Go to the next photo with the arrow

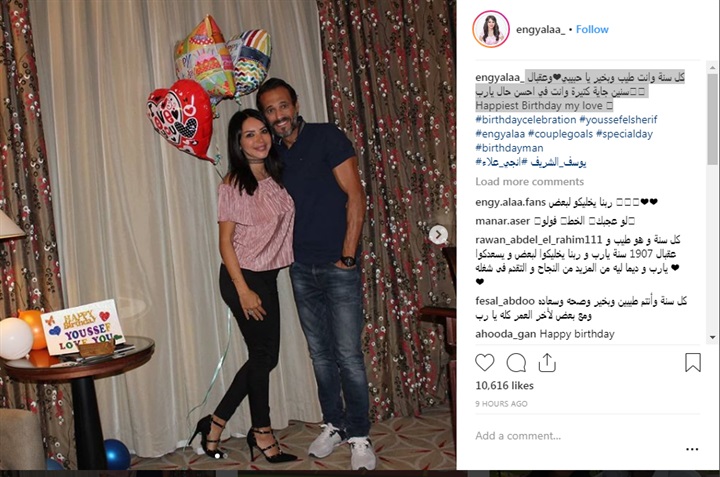pos(439,235)
